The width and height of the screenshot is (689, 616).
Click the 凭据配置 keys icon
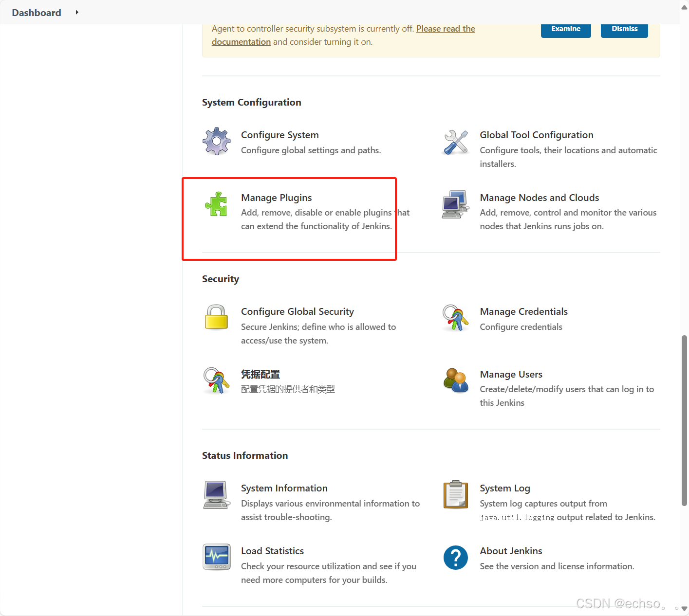(x=216, y=380)
